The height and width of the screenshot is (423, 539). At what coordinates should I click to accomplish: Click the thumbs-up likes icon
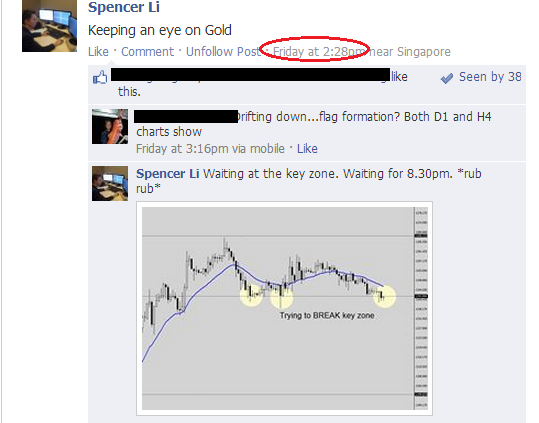[100, 77]
